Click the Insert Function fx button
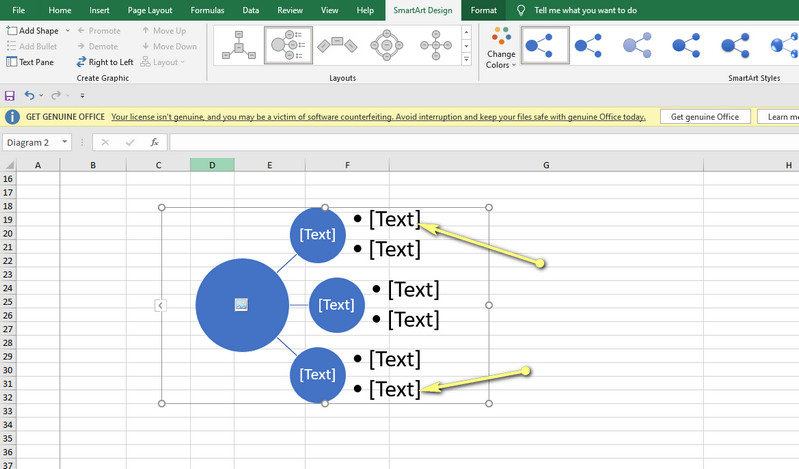 click(x=154, y=142)
